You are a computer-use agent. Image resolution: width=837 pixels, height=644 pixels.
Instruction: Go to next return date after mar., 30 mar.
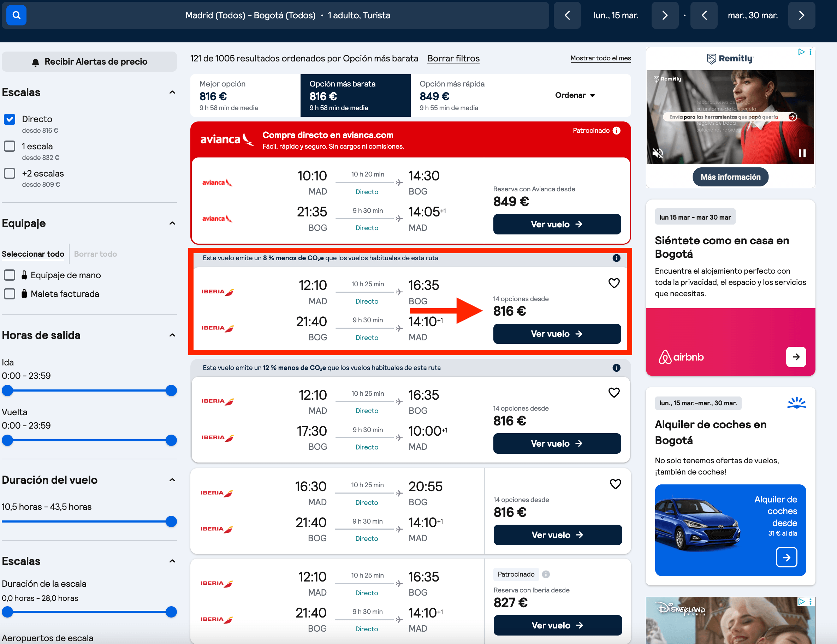pos(802,15)
